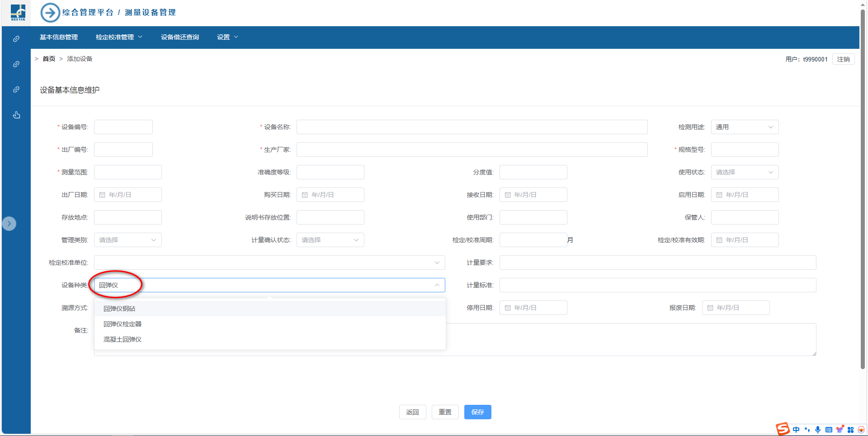The width and height of the screenshot is (868, 436).
Task: Click the calendar icon in 出厂日期 field
Action: click(x=102, y=195)
